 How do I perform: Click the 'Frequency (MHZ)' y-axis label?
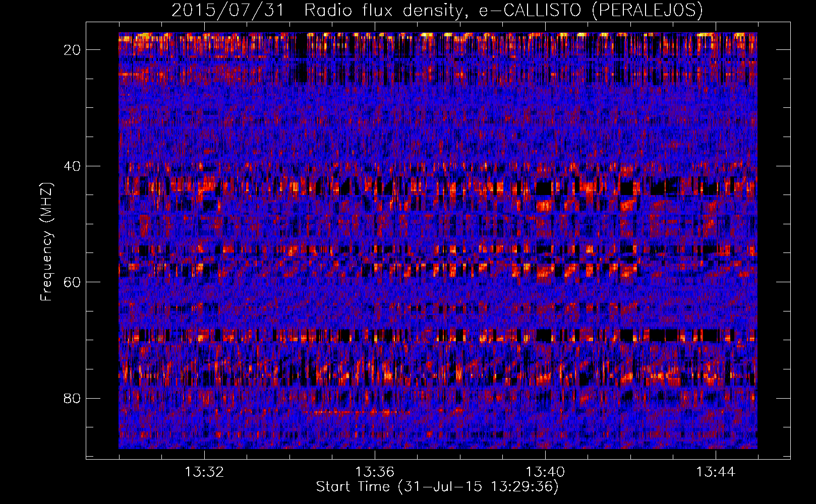point(46,242)
